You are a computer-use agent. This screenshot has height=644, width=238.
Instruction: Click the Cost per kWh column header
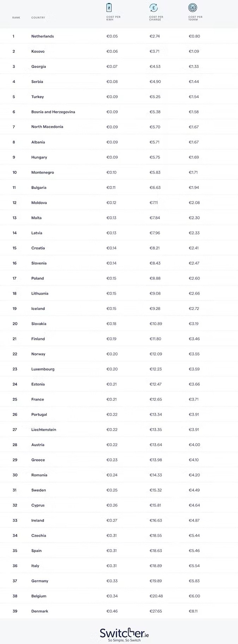pos(113,18)
